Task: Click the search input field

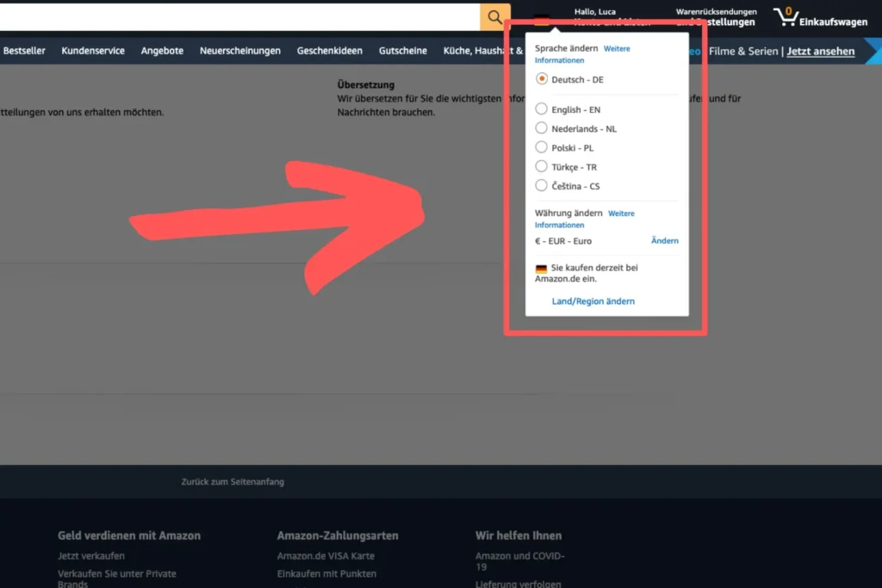Action: pos(239,17)
